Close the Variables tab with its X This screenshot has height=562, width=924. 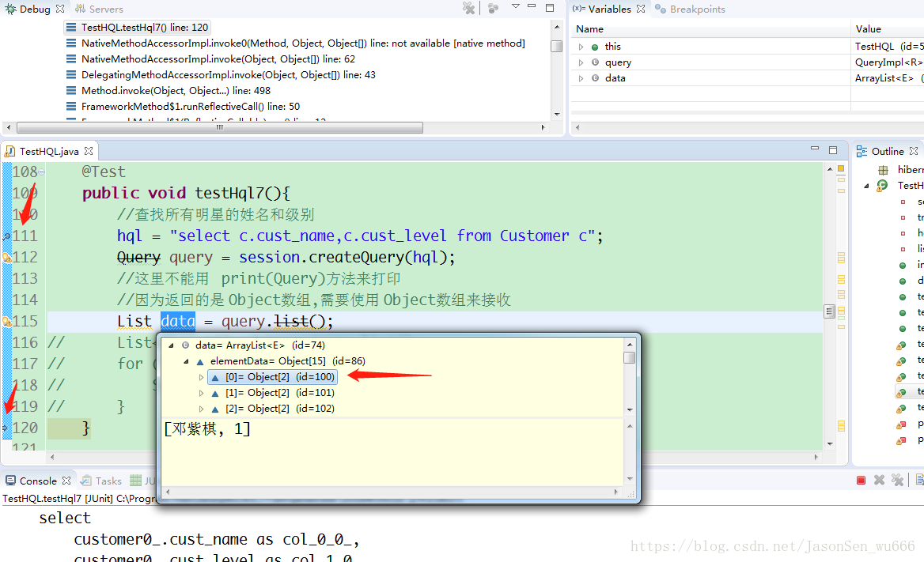641,9
